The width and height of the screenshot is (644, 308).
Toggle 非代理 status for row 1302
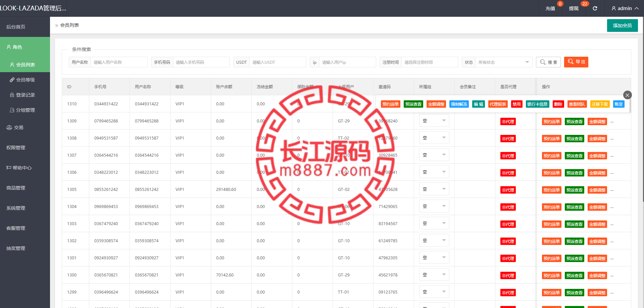(x=508, y=241)
